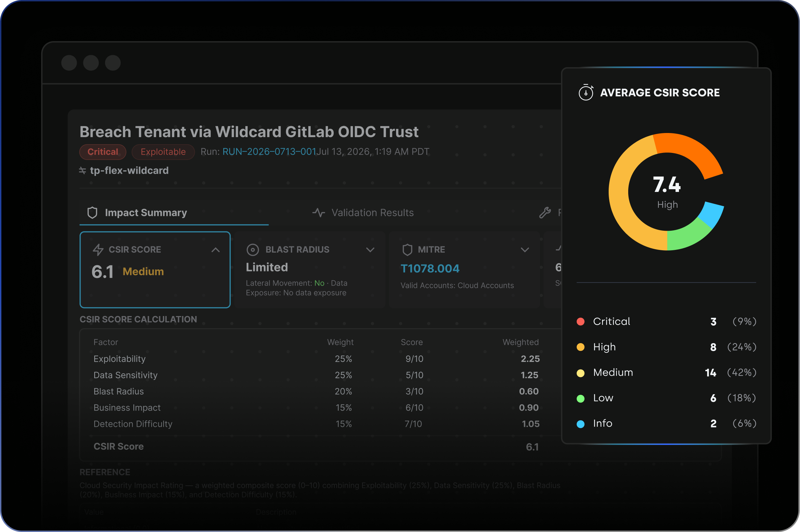800x532 pixels.
Task: Click the shield icon on MITRE card
Action: tap(407, 250)
